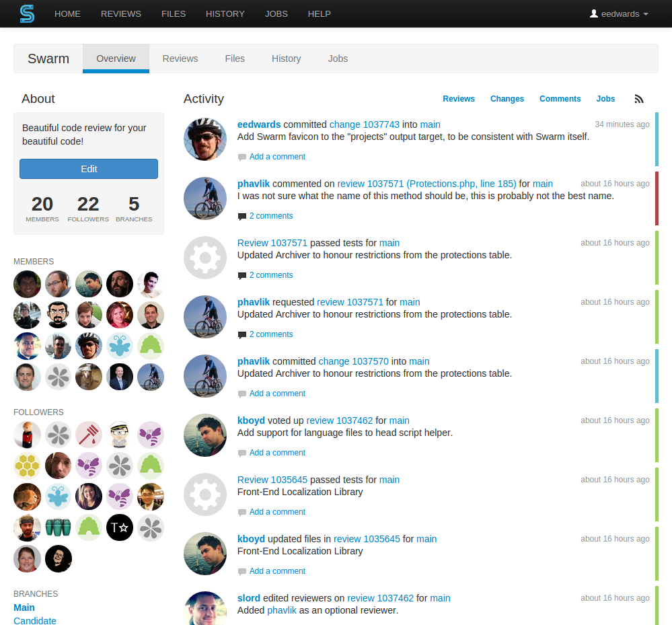
Task: Click the man-in-suit avatar in Members
Action: [120, 377]
